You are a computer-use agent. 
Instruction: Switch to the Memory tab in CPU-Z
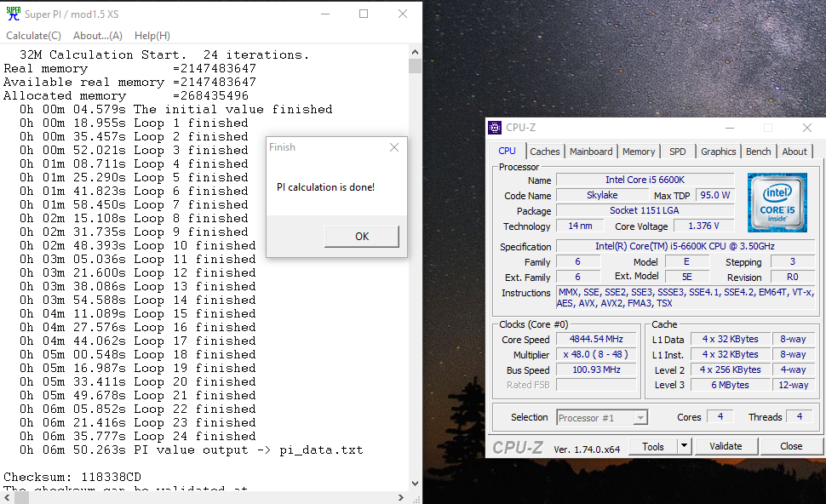click(x=639, y=152)
